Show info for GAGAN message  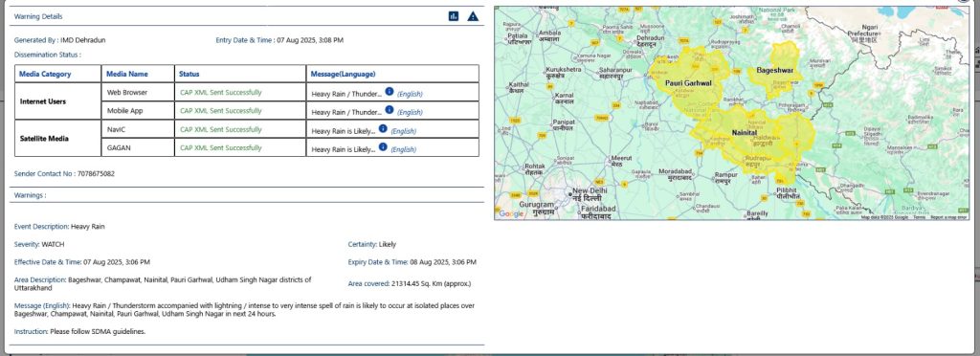[383, 146]
